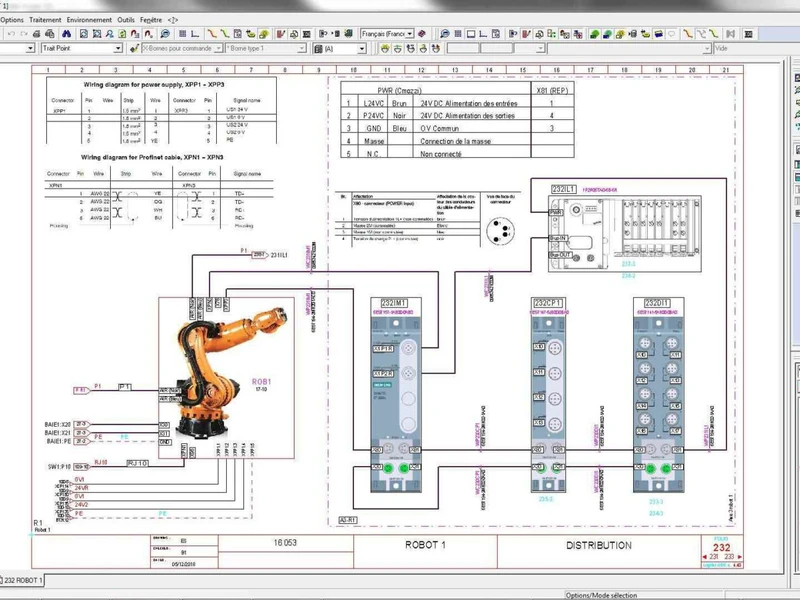The image size is (800, 600).
Task: Open the (A) dropdown
Action: pos(362,48)
